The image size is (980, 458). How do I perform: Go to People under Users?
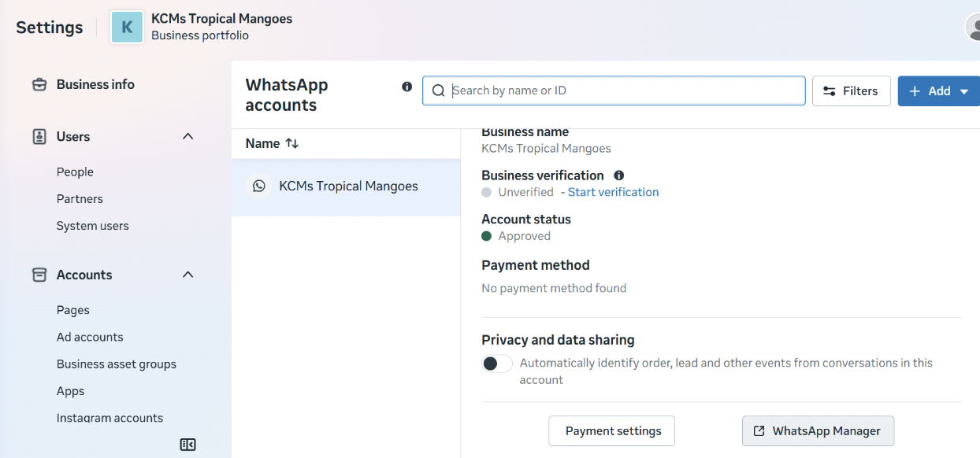(75, 172)
